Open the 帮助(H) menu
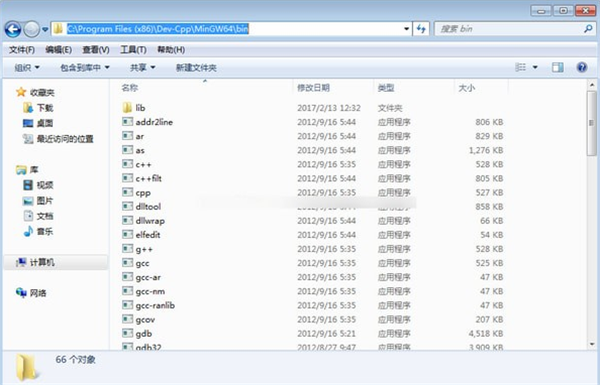The image size is (600, 385). (171, 50)
